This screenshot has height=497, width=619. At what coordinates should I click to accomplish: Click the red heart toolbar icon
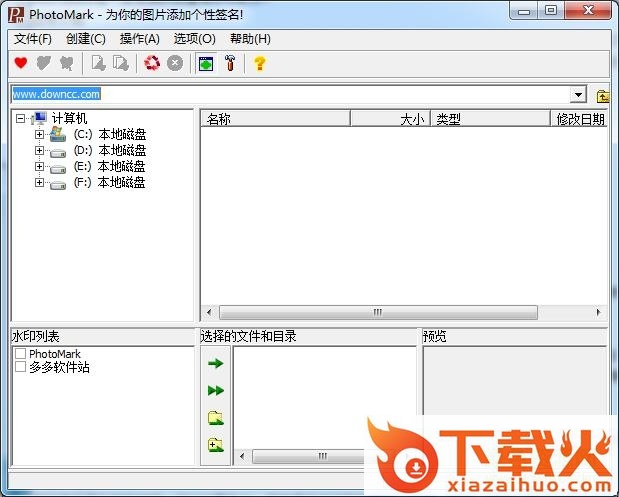[21, 63]
